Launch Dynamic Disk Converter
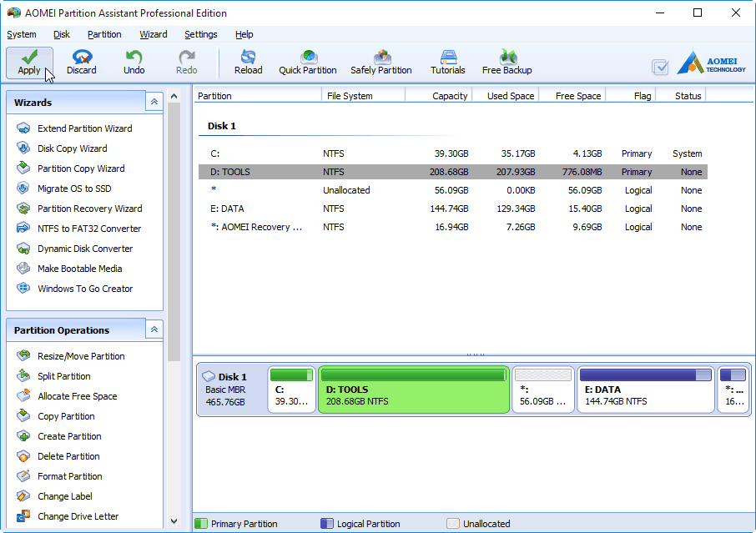The width and height of the screenshot is (756, 533). point(75,249)
